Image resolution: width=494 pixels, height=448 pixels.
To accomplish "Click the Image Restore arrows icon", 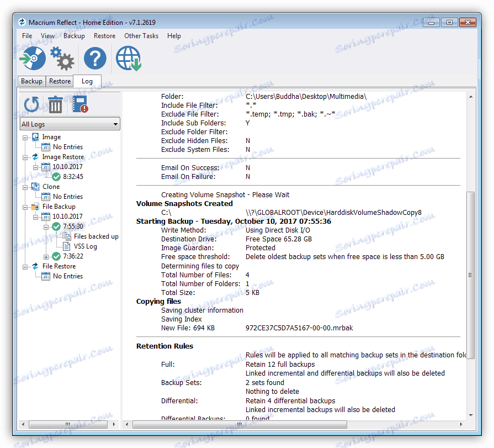I will tap(35, 157).
